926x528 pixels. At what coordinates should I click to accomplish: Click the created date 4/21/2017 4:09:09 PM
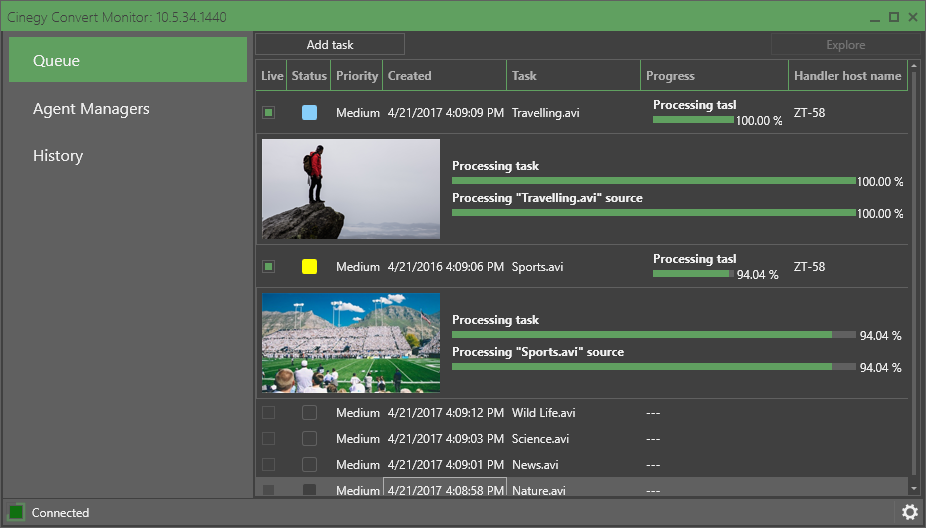tap(446, 113)
